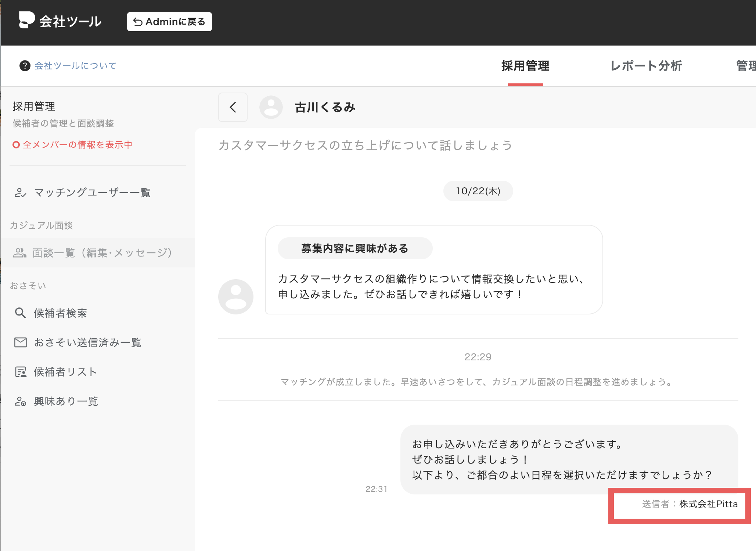
Task: Open the 会社ツールについて link
Action: point(75,66)
